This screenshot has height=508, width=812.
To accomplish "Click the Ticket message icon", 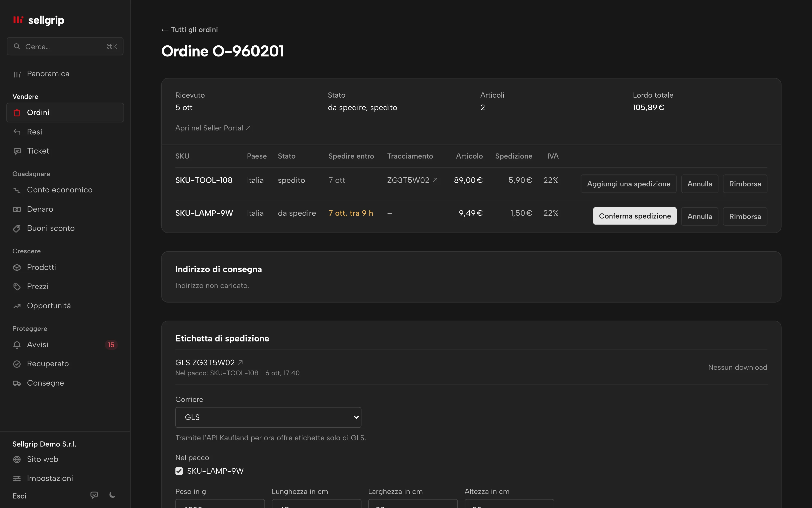I will tap(17, 151).
